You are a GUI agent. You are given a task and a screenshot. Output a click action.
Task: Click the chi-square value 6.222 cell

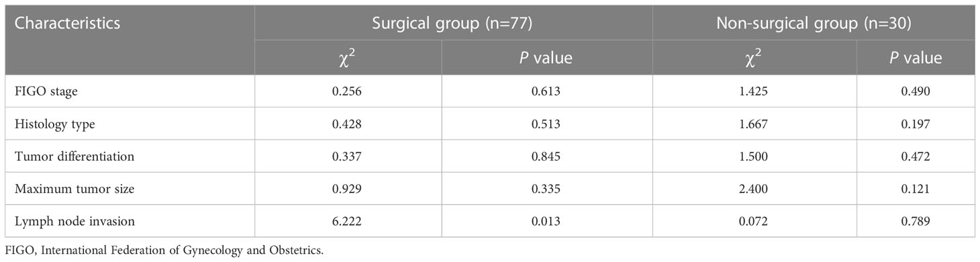pos(348,221)
